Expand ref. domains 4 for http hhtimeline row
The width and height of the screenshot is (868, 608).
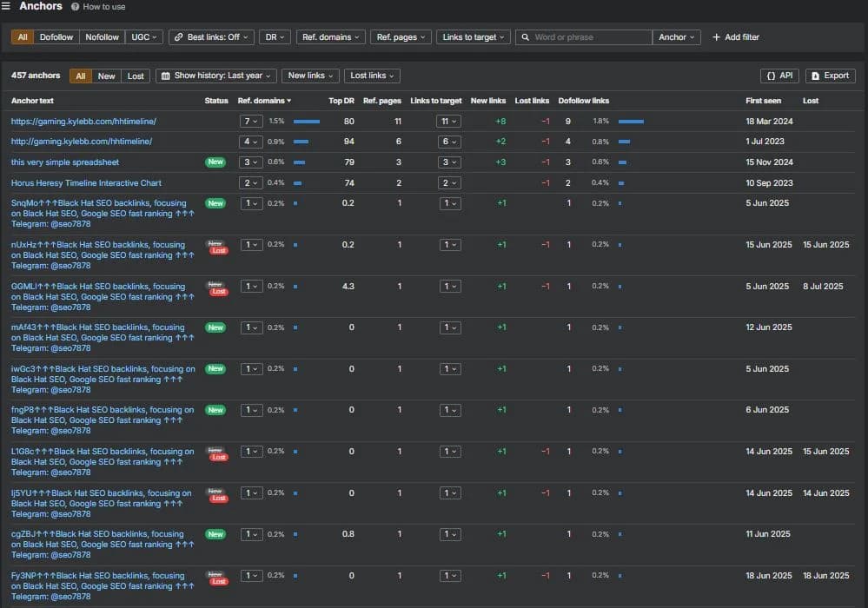point(251,142)
